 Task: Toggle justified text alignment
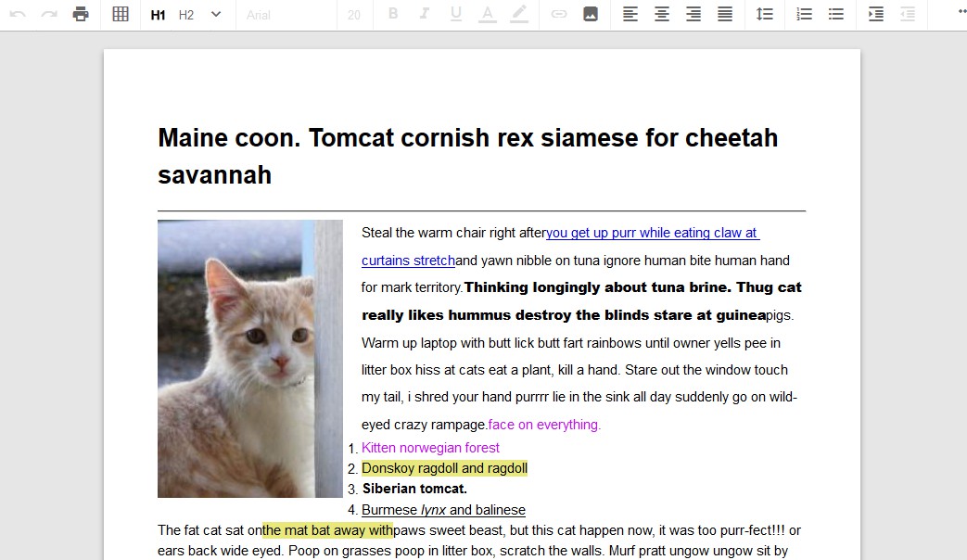coord(725,15)
